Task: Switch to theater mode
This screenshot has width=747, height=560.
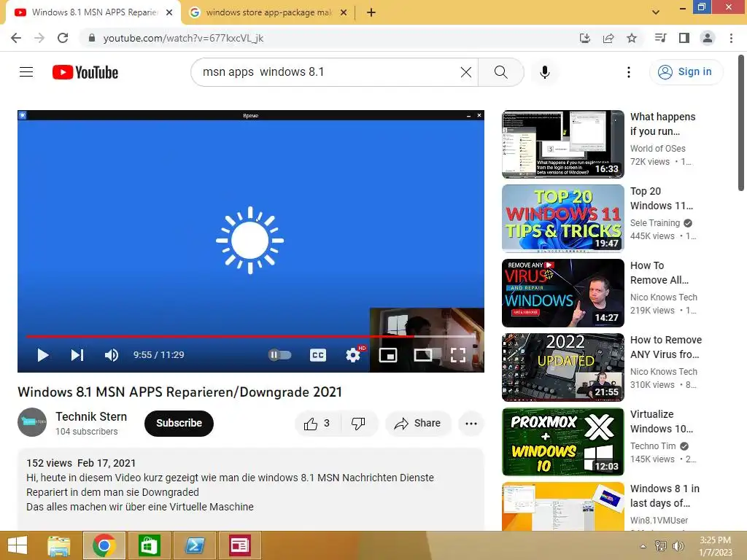Action: click(423, 355)
